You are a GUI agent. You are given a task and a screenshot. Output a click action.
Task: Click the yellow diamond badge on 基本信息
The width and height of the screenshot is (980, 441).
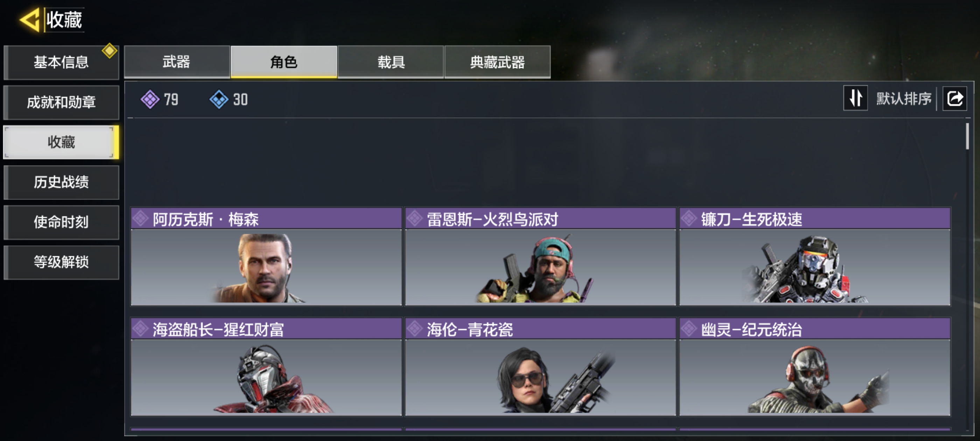point(110,51)
